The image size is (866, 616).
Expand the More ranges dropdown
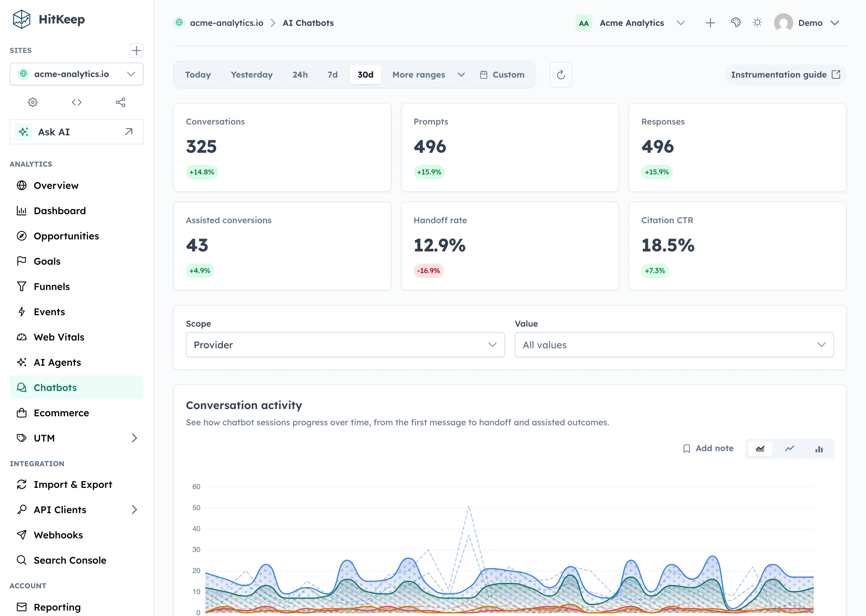(428, 75)
